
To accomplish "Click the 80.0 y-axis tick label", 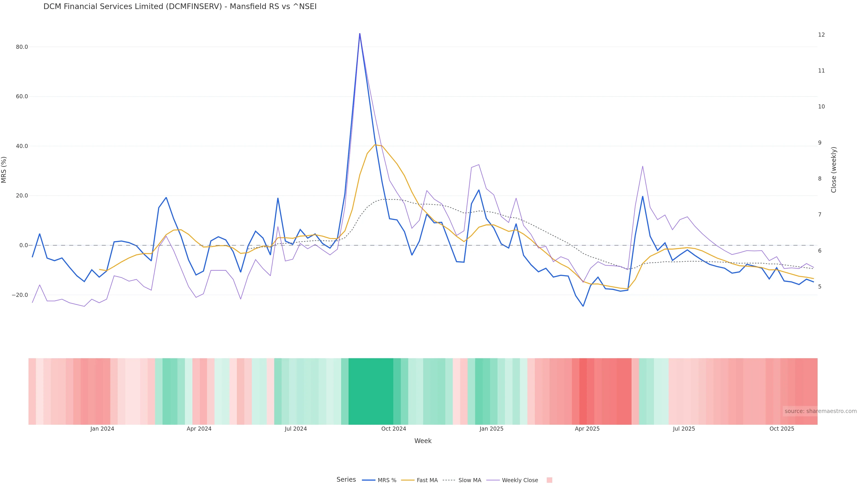I will pos(22,47).
